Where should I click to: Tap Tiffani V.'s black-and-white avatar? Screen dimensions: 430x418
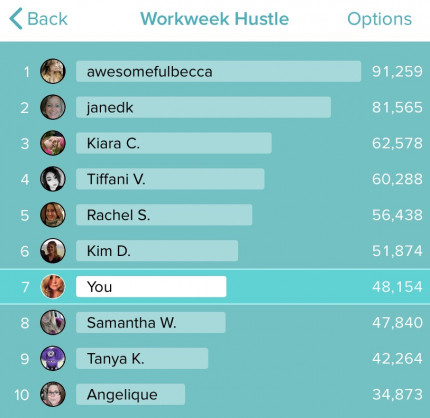point(53,179)
